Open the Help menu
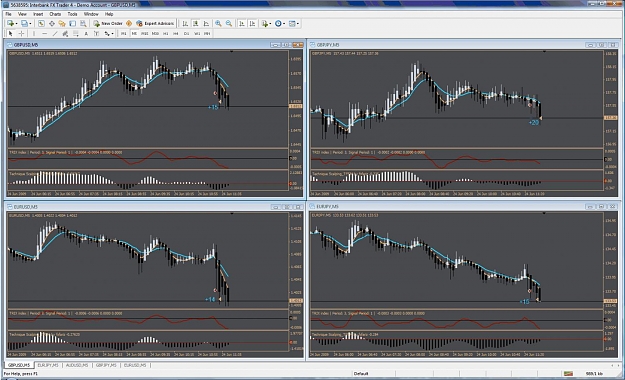The width and height of the screenshot is (625, 380). tap(109, 14)
